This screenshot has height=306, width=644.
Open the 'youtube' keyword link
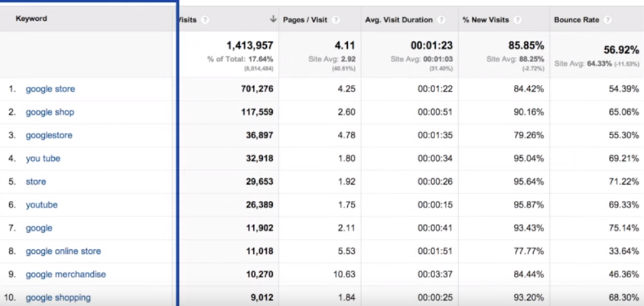[42, 205]
